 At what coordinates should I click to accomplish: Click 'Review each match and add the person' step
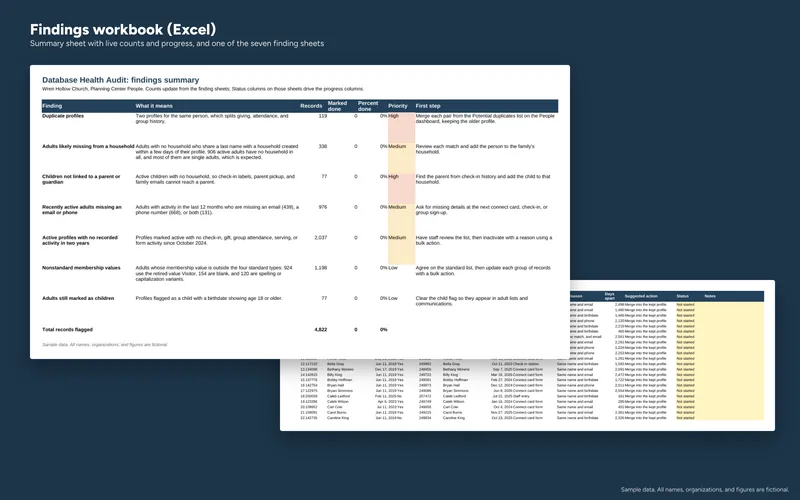point(475,149)
